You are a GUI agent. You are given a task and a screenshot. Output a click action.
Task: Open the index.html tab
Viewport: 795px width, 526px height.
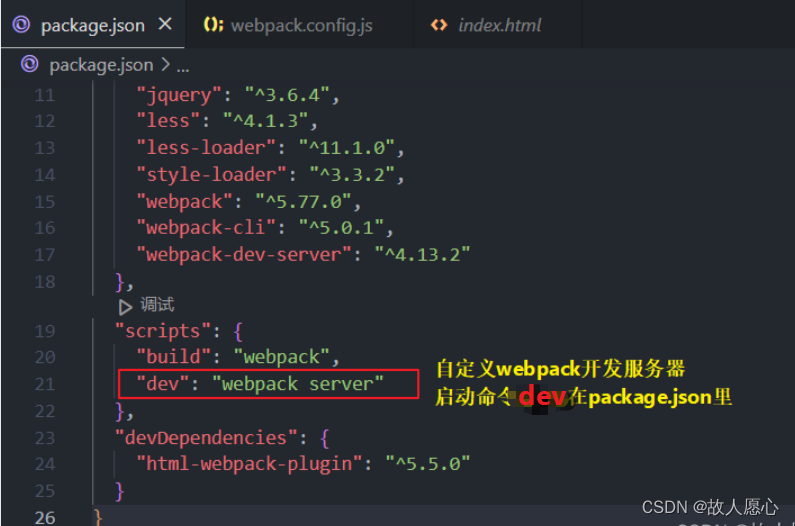coord(499,25)
